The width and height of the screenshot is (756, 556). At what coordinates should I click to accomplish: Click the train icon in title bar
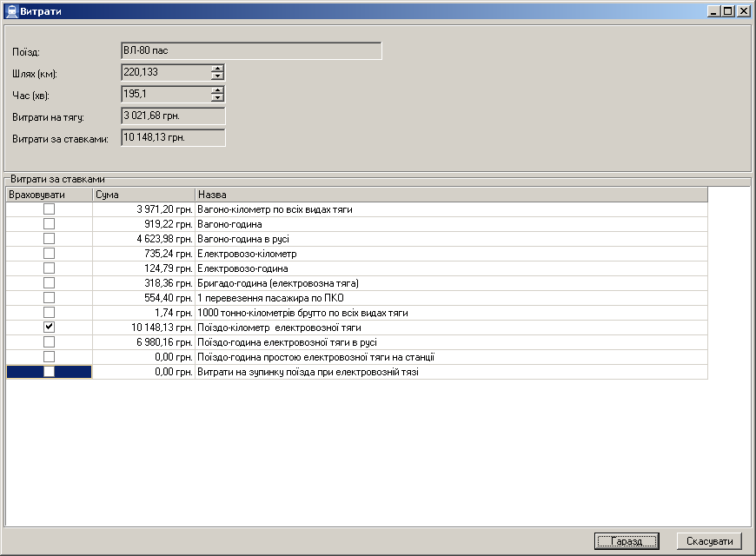(x=10, y=11)
